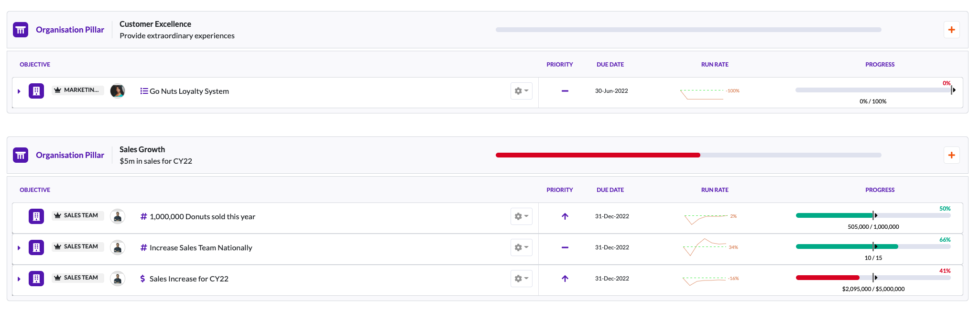
Task: Click Sales Increase CY22 progress bar at 41%
Action: 873,278
